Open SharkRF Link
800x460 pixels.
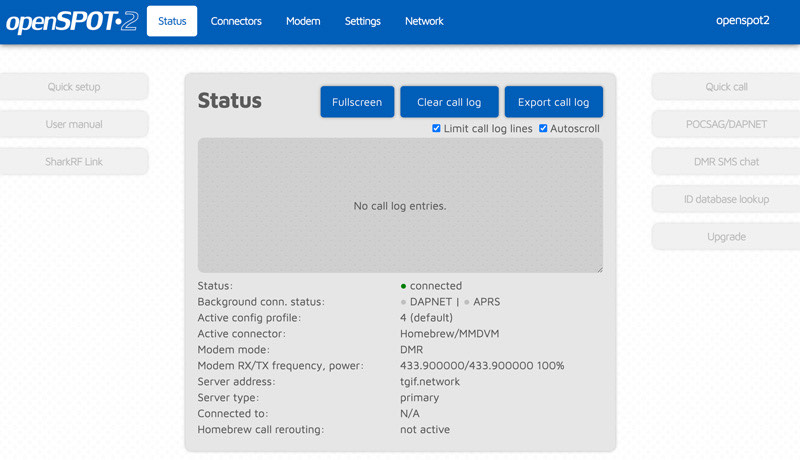[74, 162]
